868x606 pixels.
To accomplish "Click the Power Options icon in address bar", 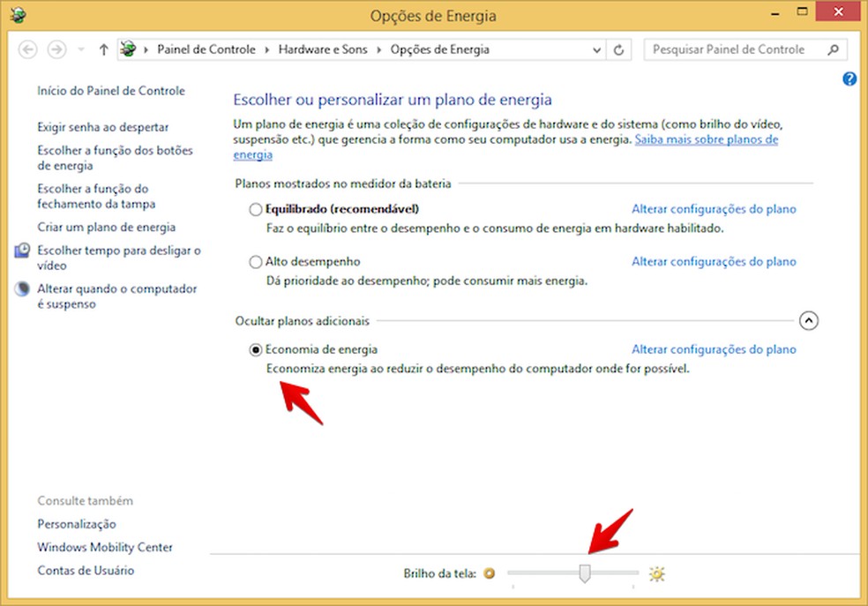I will 129,49.
